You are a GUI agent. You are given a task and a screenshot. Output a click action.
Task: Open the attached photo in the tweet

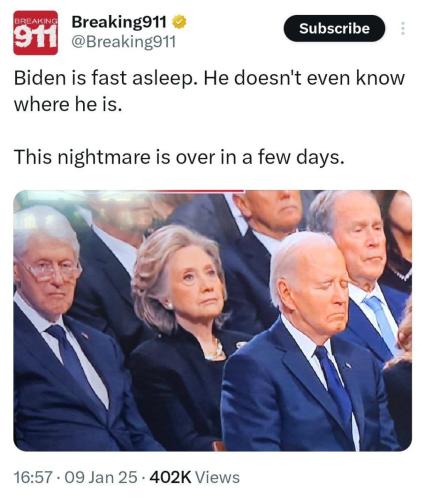[x=212, y=320]
